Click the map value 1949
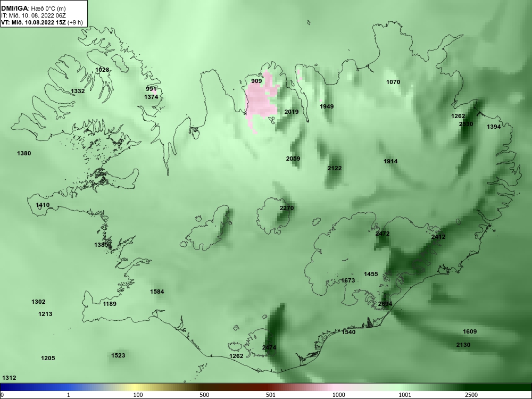This screenshot has width=532, height=399. (327, 106)
